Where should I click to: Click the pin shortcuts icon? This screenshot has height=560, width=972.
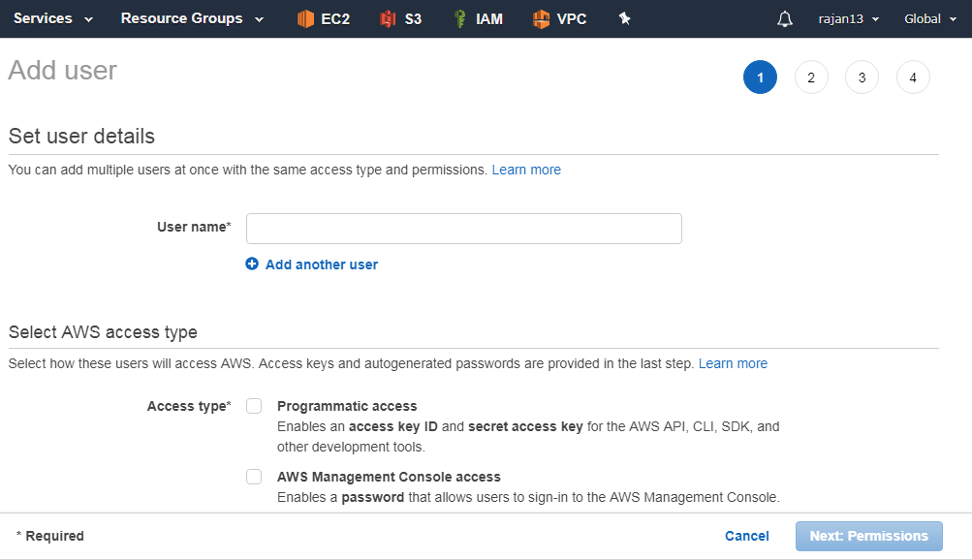coord(624,18)
